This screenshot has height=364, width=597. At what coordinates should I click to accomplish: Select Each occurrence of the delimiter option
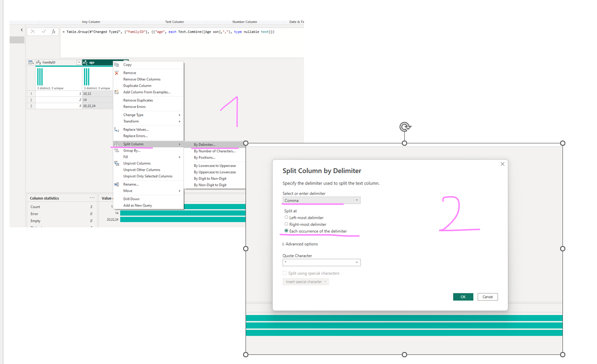286,231
